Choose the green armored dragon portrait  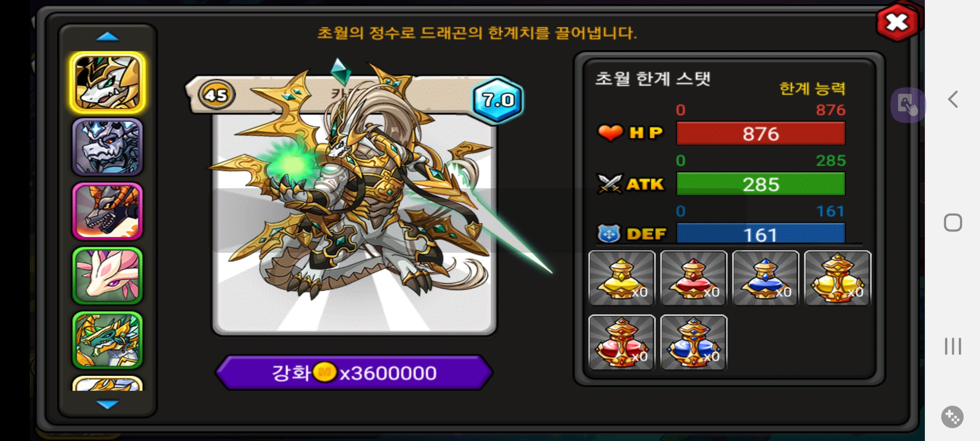(107, 340)
